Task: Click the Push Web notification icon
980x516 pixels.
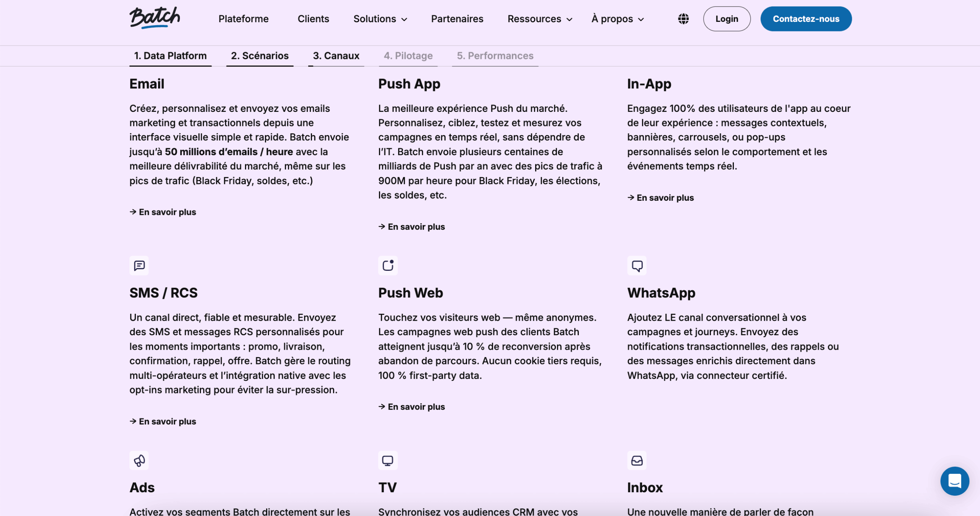Action: (388, 265)
